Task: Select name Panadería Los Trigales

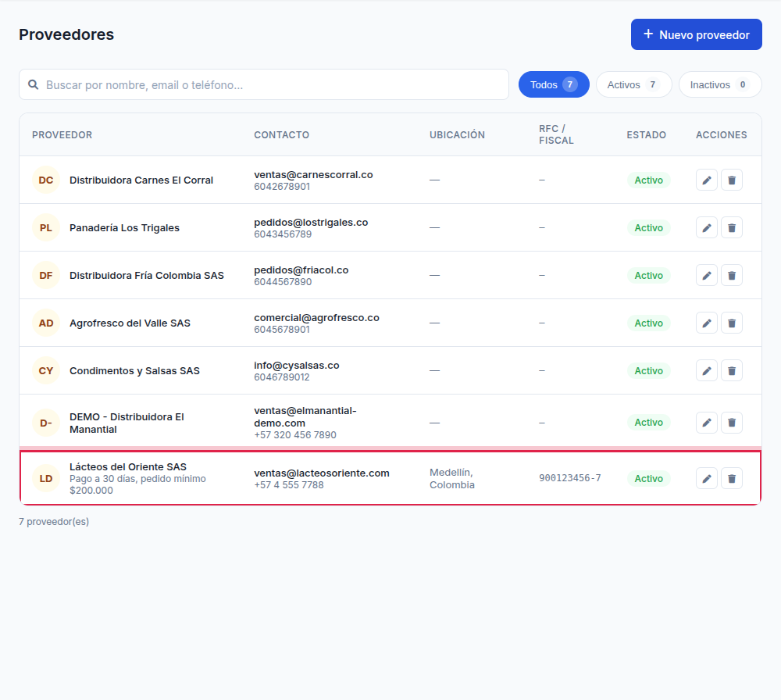Action: click(x=124, y=227)
